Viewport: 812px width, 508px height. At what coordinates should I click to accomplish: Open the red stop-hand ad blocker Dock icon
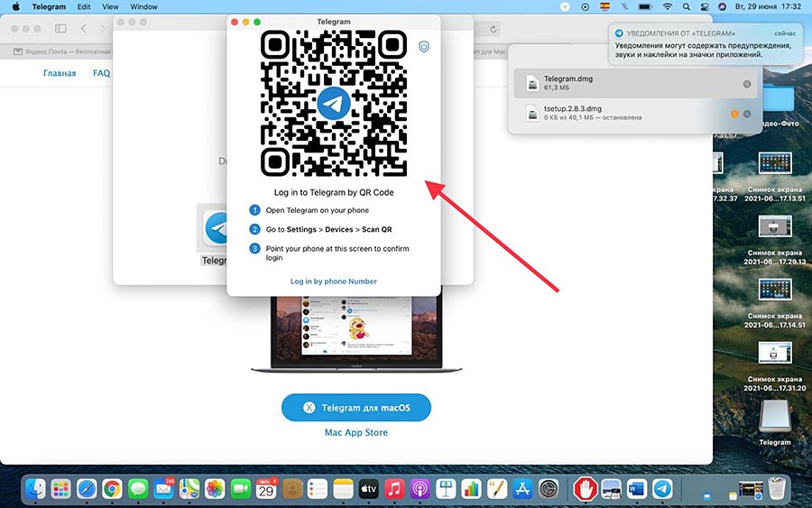586,488
